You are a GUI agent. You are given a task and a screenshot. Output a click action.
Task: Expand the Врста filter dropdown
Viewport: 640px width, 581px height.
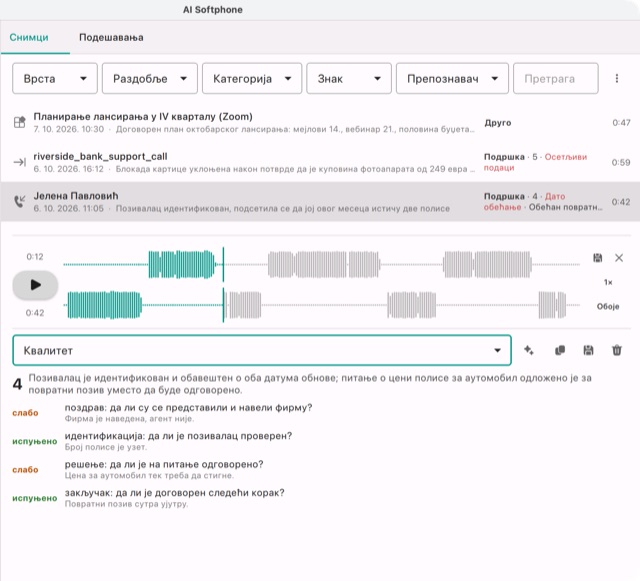tap(55, 78)
